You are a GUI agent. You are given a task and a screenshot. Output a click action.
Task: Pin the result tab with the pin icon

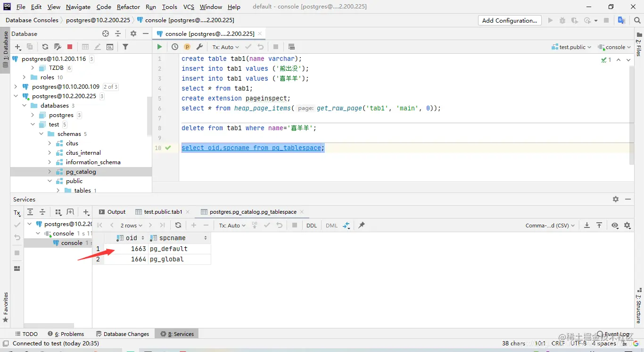click(x=362, y=225)
